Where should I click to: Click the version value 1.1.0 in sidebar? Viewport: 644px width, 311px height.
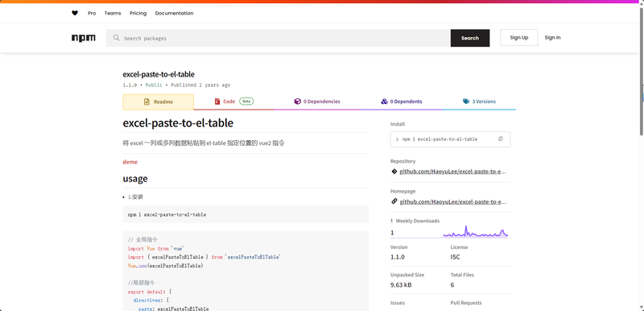pos(397,257)
